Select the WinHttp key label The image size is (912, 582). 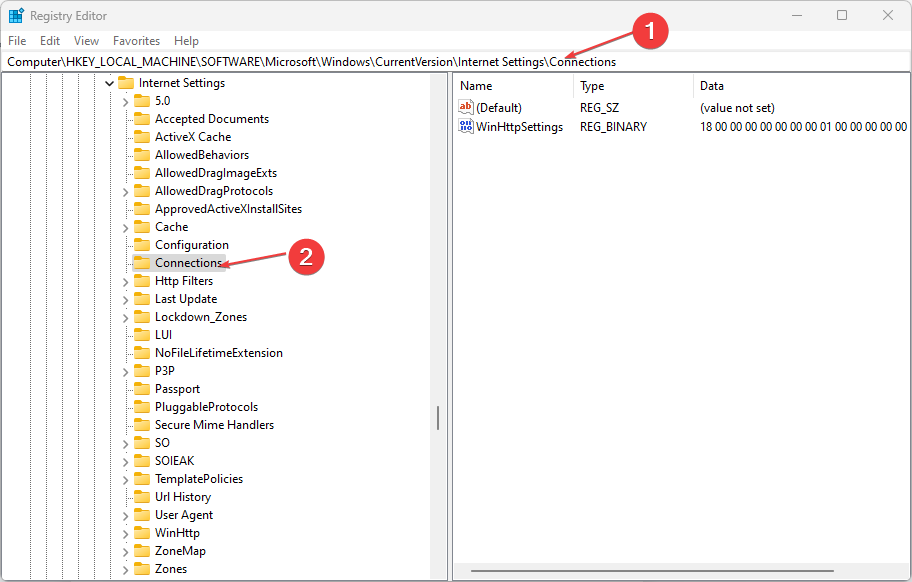pyautogui.click(x=177, y=533)
